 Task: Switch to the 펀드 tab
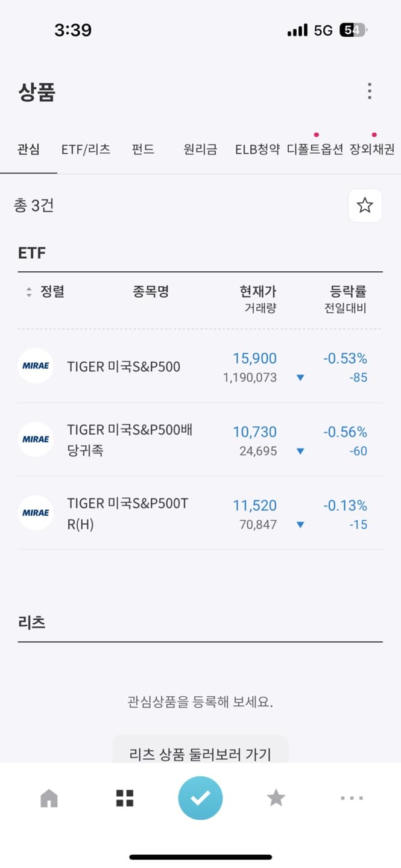coord(143,149)
